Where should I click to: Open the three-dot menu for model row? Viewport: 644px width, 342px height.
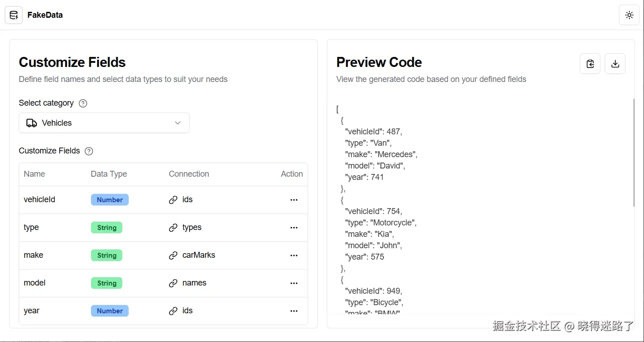tap(294, 283)
